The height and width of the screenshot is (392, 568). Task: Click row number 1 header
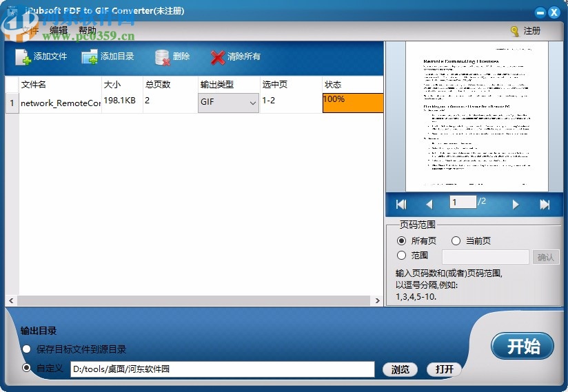pos(12,103)
